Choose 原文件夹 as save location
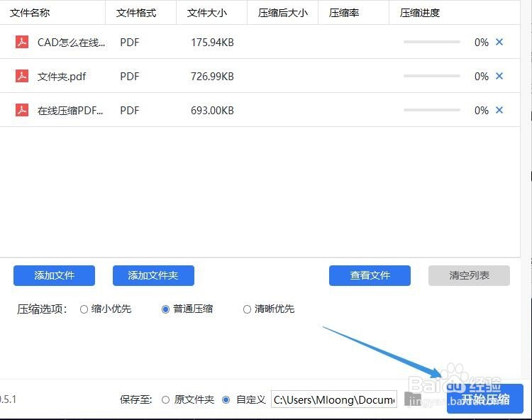Viewport: 532px width, 420px height. coord(165,400)
